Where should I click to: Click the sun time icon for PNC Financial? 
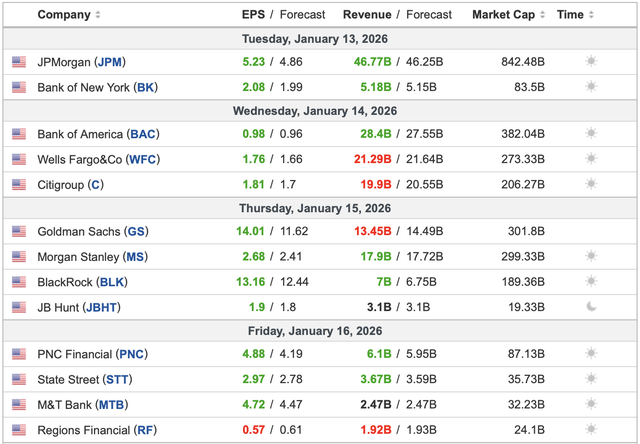point(591,353)
